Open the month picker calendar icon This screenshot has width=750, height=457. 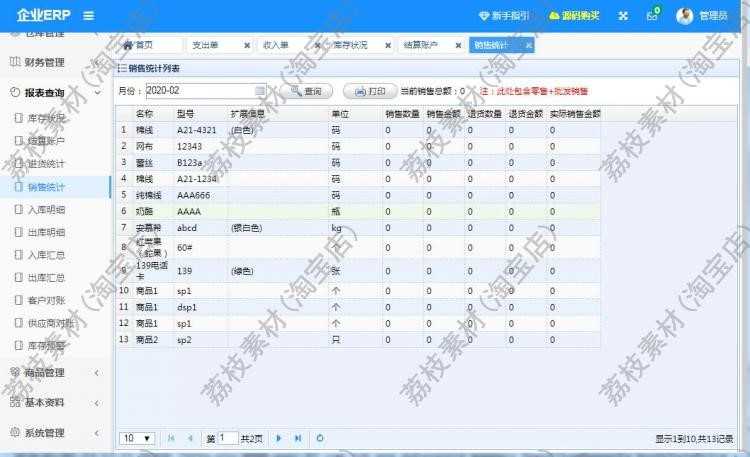260,90
